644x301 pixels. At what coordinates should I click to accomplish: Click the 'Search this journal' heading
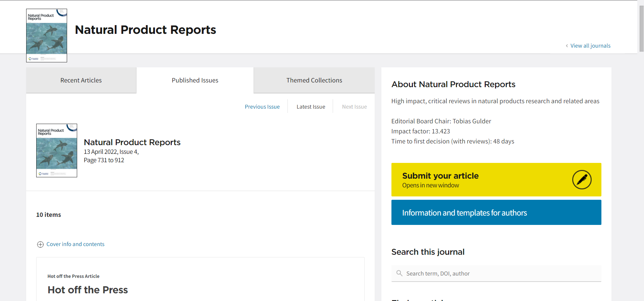pyautogui.click(x=428, y=252)
